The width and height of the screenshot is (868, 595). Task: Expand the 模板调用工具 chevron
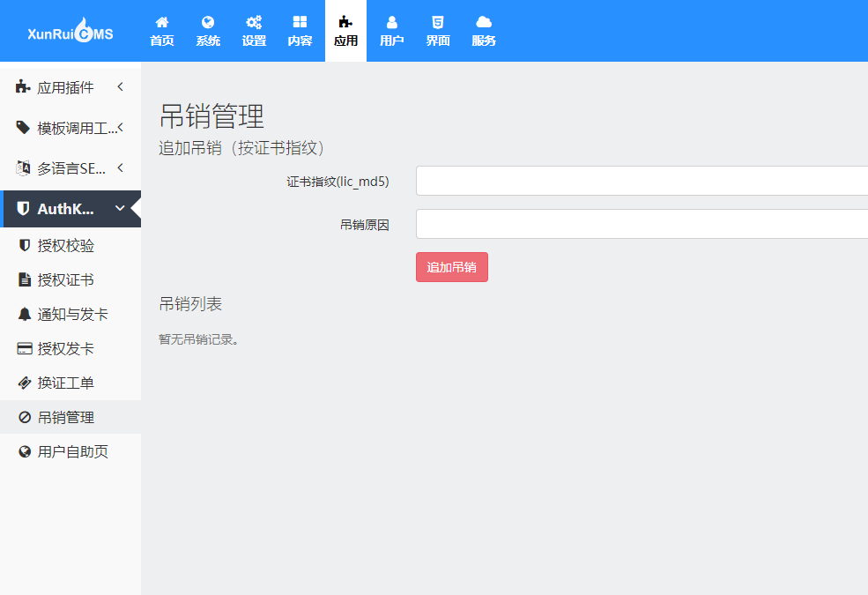coord(120,128)
